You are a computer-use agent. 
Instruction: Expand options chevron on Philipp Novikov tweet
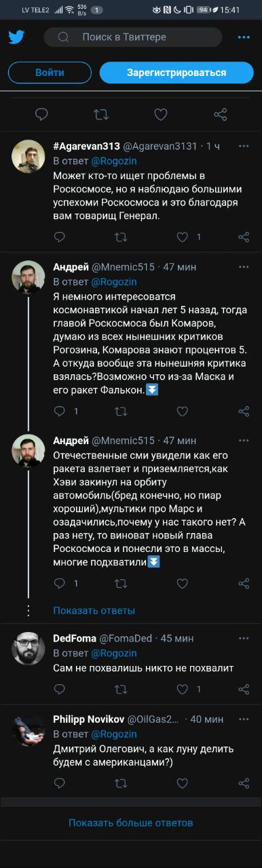point(244,719)
